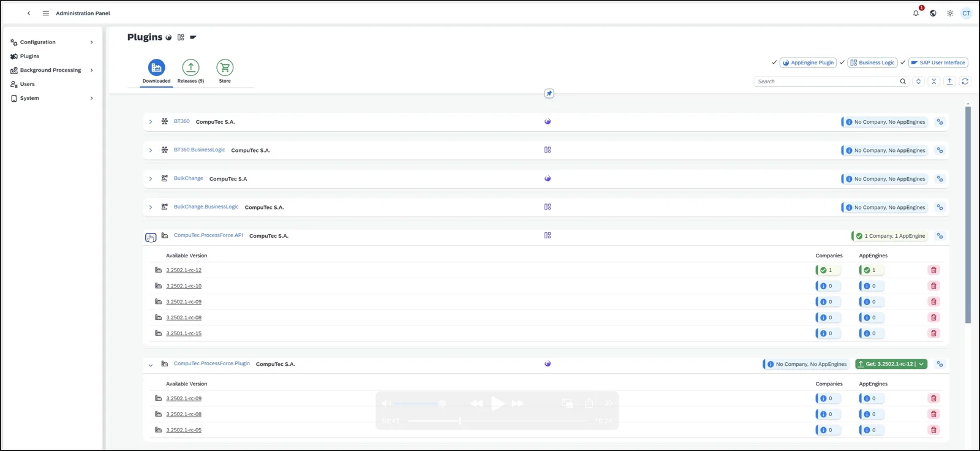Click the back arrow in the header
Screen dimensions: 980x451
[29, 13]
